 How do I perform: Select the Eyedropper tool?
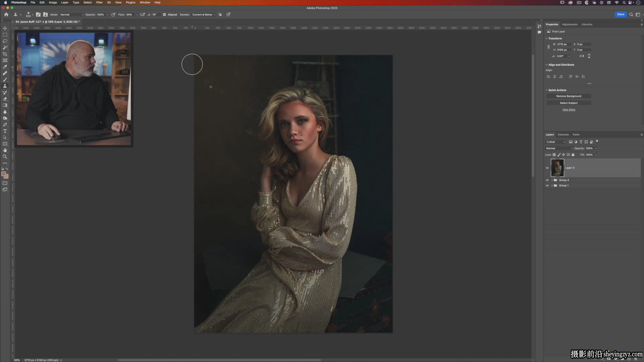tap(5, 67)
